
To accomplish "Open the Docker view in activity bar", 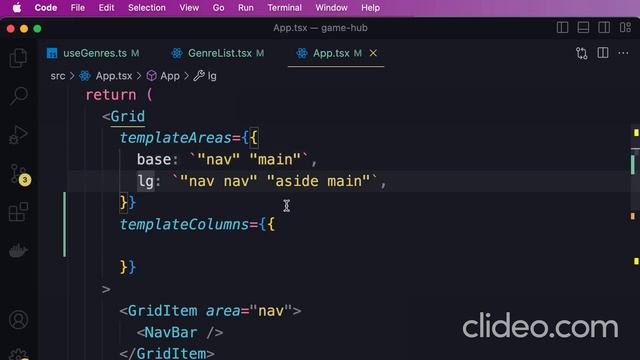I will pos(18,250).
